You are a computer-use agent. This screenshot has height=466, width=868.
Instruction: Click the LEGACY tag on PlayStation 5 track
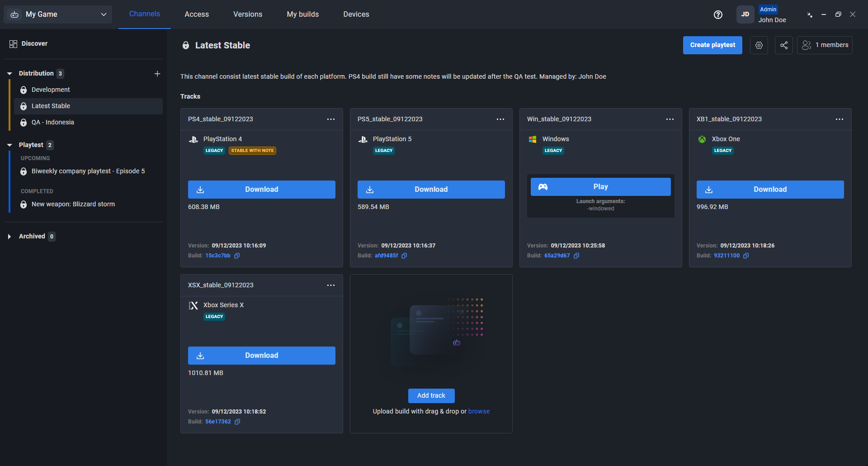click(x=384, y=151)
